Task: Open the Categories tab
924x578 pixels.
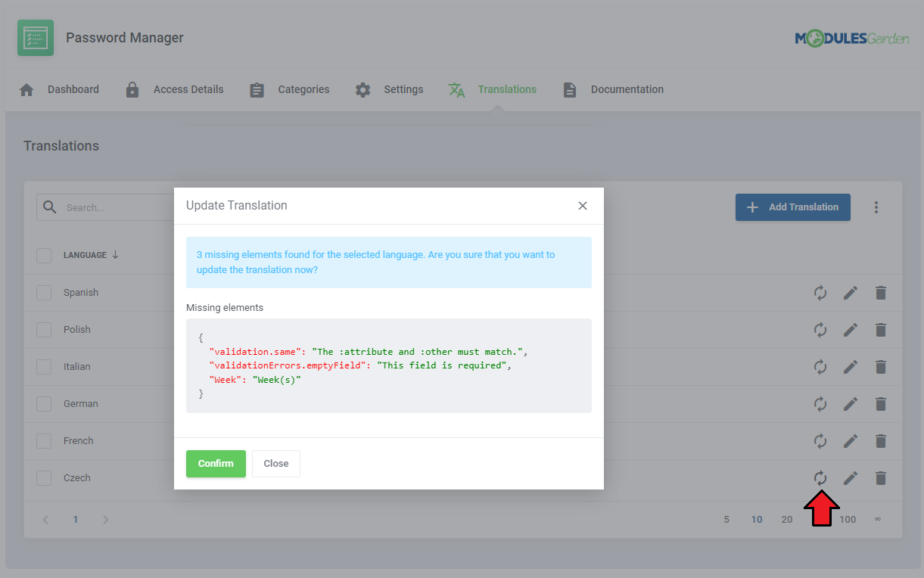Action: (290, 90)
